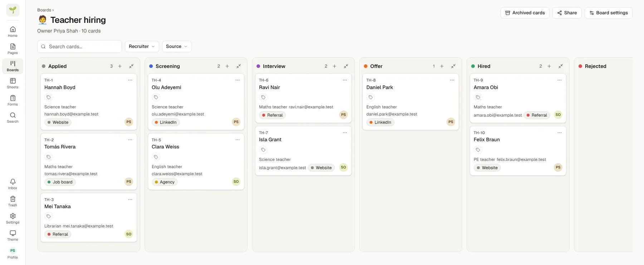Open the Profile menu
This screenshot has width=644, height=265.
pyautogui.click(x=13, y=253)
